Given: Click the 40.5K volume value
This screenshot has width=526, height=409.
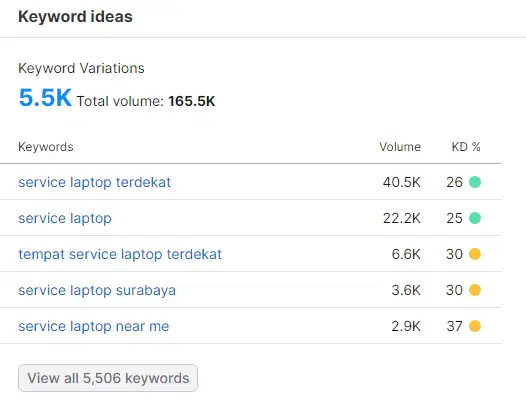Looking at the screenshot, I should coord(402,182).
